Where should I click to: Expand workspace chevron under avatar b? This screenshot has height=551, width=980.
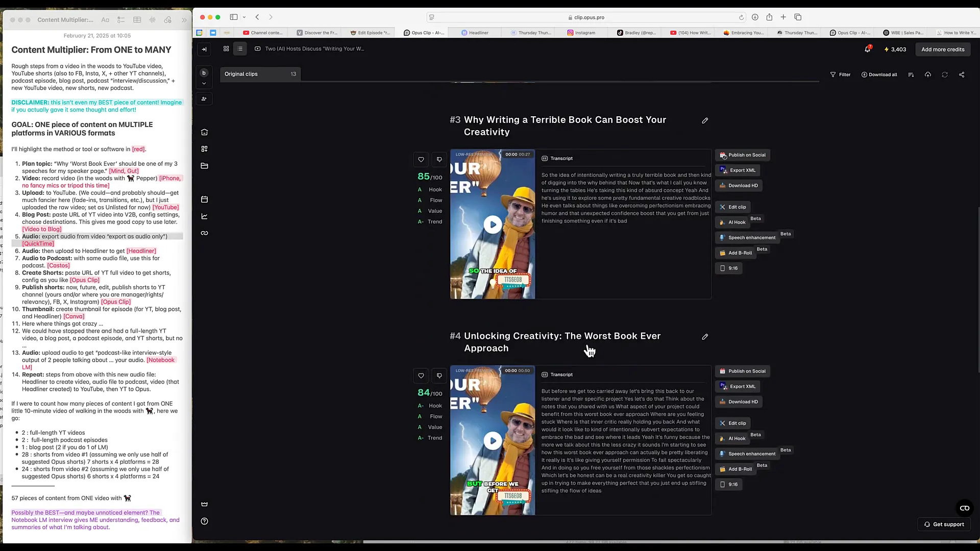(204, 84)
